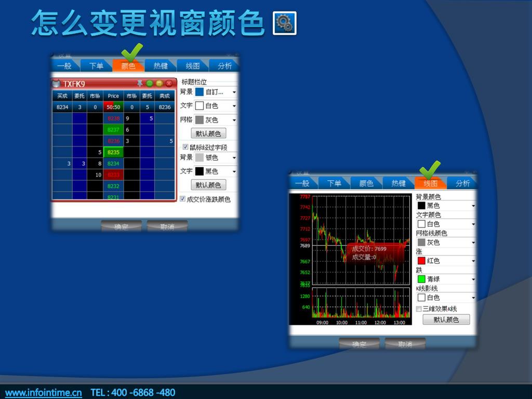Click 取消 in the left color dialog
532x399 pixels.
167,227
